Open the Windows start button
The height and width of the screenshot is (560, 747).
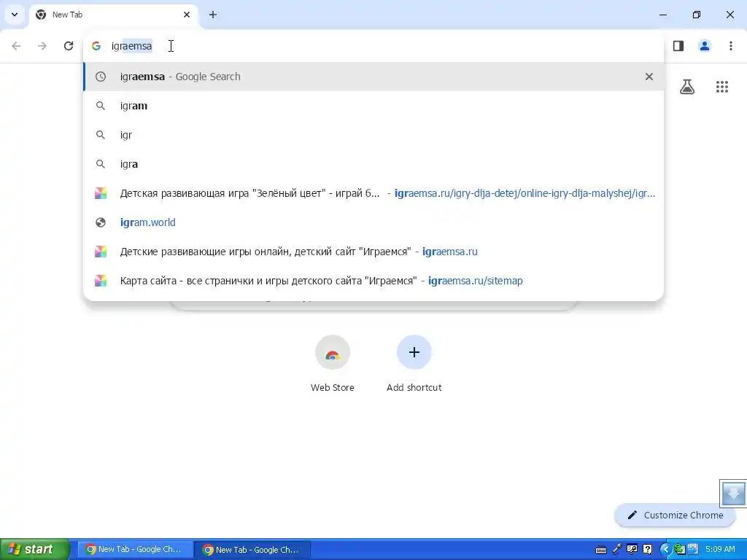coord(35,549)
